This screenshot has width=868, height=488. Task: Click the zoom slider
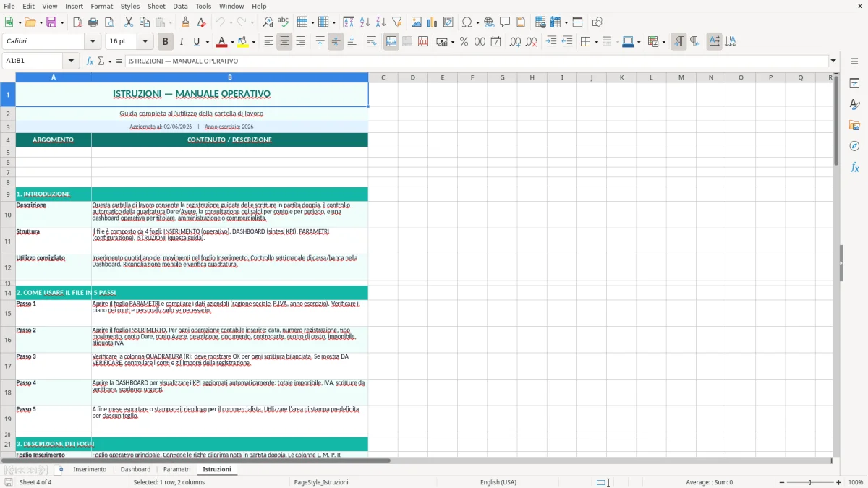[x=809, y=482]
